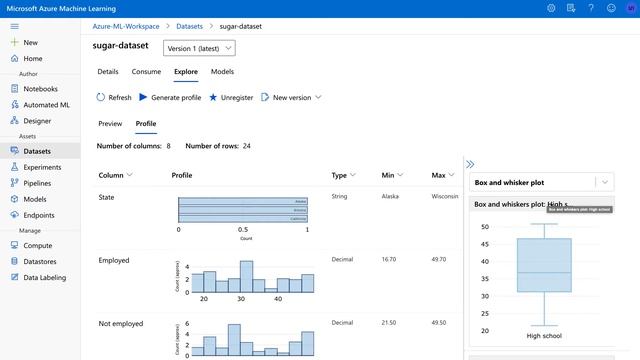Open feedback smiley icon
The image size is (640, 360).
click(611, 8)
